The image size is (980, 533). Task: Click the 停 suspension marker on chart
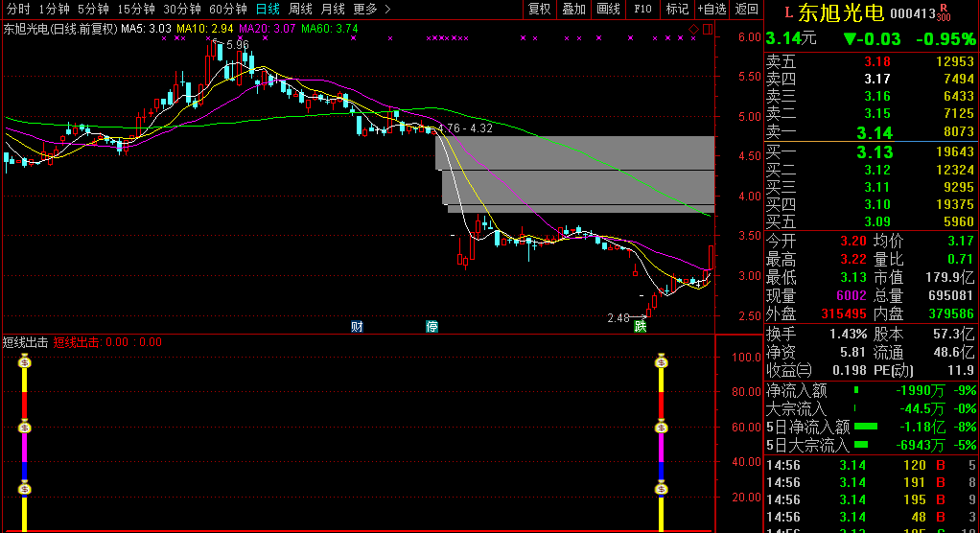click(432, 326)
